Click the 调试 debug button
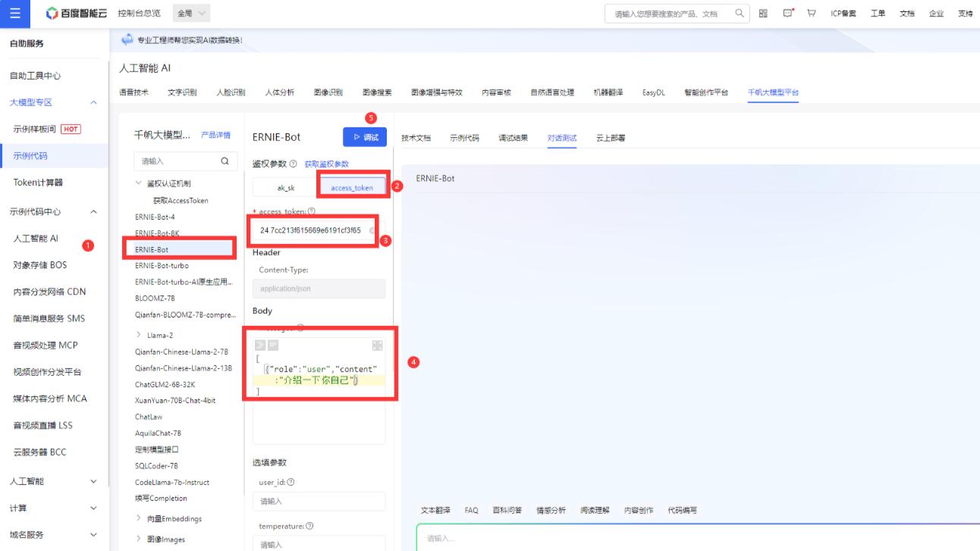The width and height of the screenshot is (980, 551). coord(365,137)
